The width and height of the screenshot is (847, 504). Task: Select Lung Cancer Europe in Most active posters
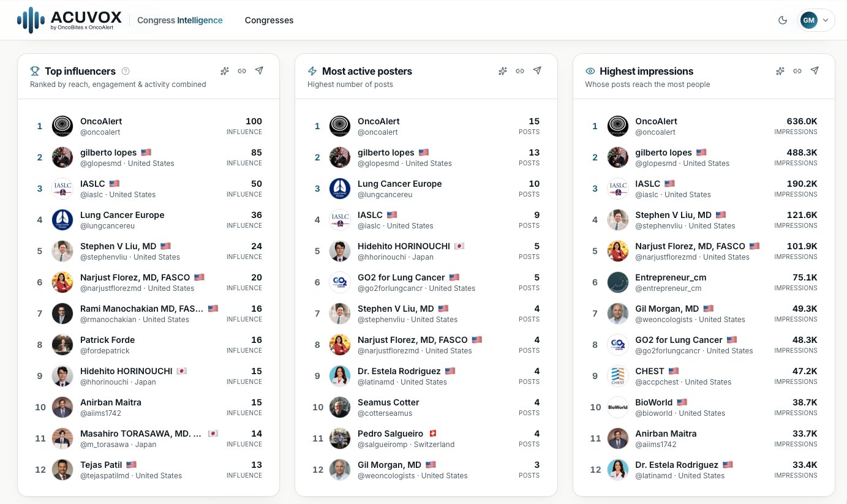400,184
